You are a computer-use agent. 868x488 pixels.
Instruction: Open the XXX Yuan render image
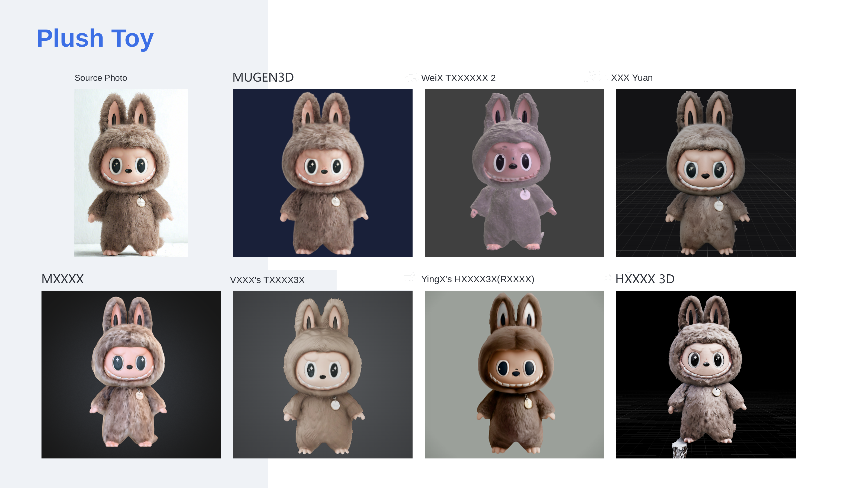[x=706, y=173]
